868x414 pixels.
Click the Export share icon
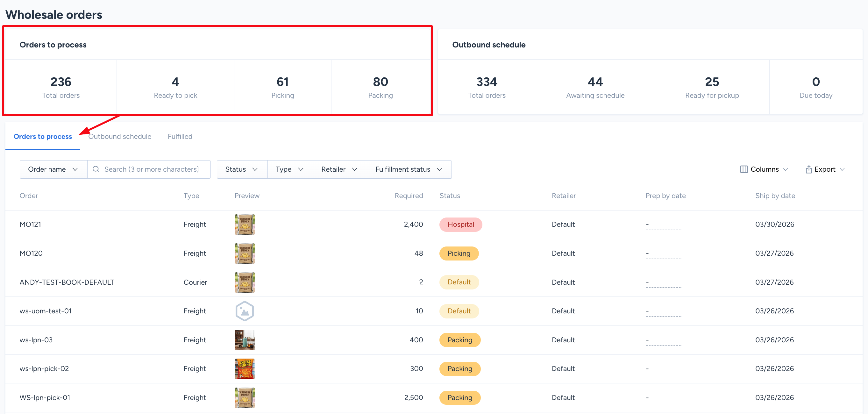pos(808,169)
